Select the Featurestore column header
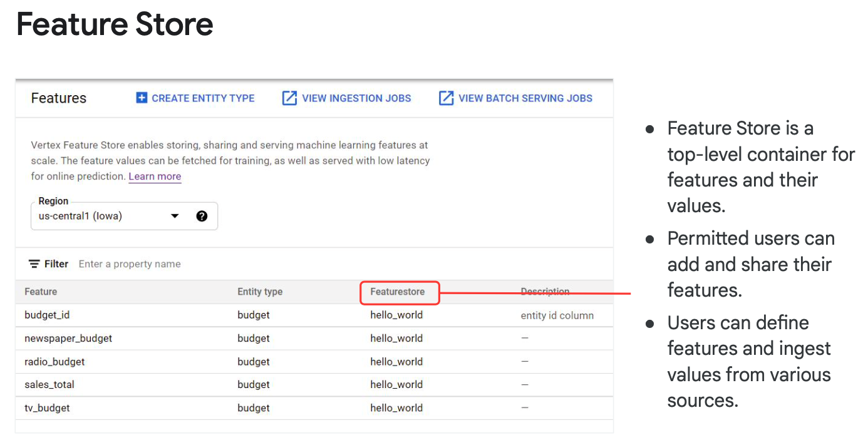This screenshot has width=868, height=445. 398,292
